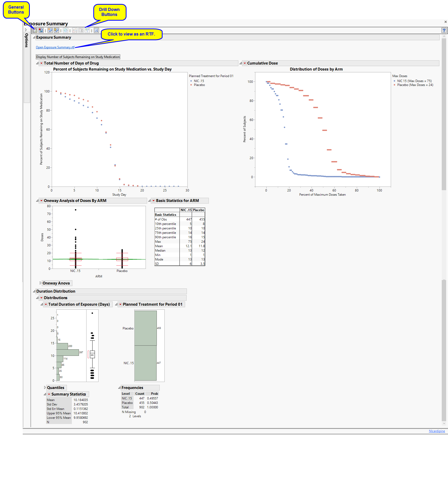This screenshot has width=448, height=499.
Task: Open the red triangle menu for Oneway Analysis of Doses By ARM
Action: click(x=41, y=201)
